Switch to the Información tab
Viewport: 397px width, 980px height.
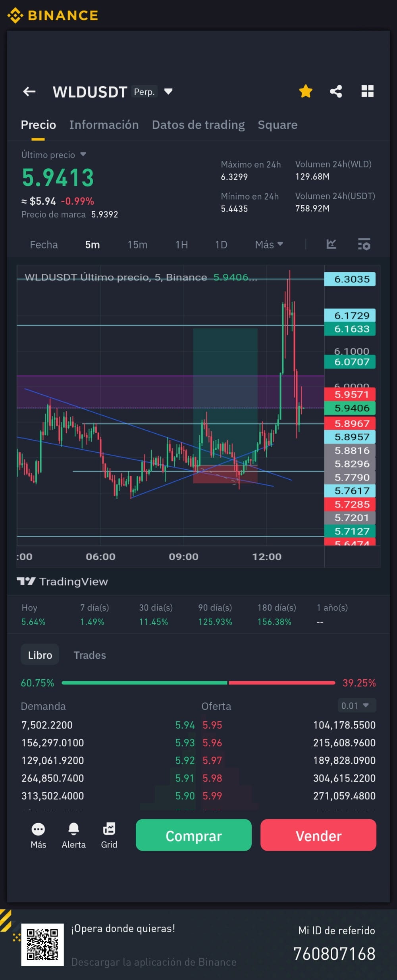point(104,125)
